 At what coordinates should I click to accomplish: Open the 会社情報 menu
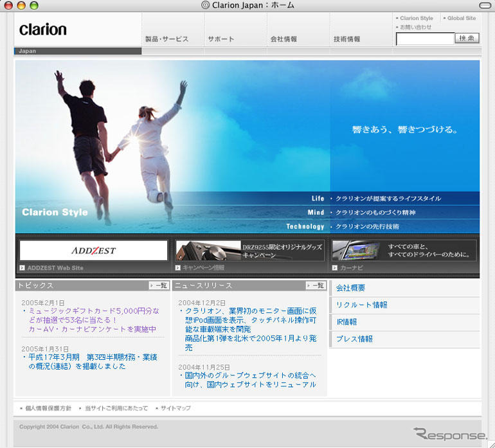(x=283, y=39)
